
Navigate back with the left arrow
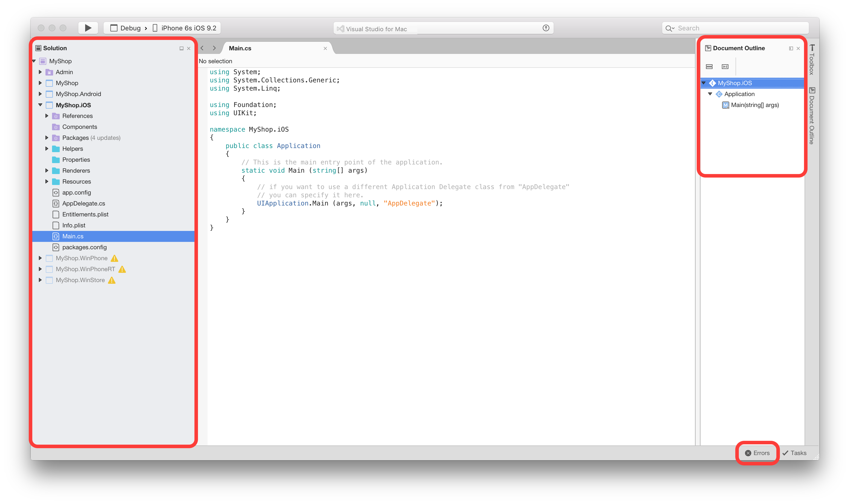(x=202, y=48)
